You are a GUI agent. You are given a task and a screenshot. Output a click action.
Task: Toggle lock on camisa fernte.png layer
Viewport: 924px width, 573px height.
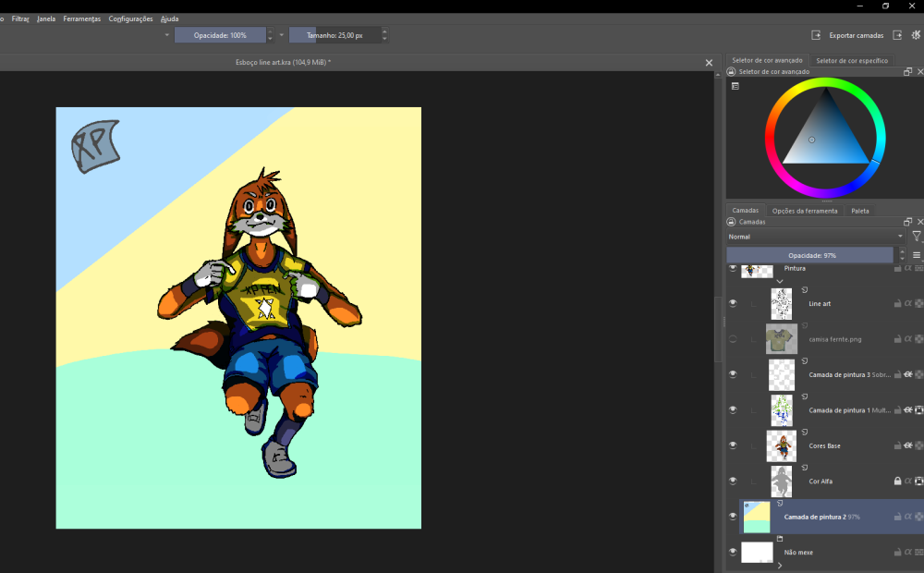pos(897,339)
